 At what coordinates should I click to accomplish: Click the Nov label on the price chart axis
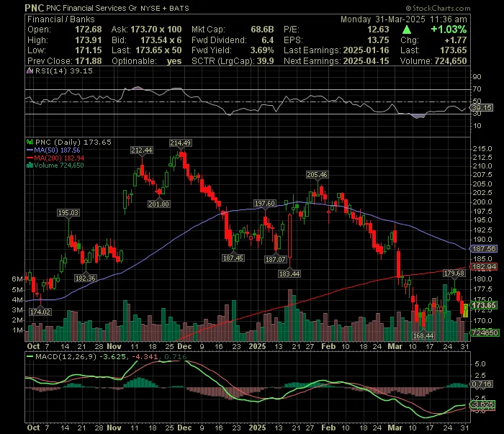[114, 347]
